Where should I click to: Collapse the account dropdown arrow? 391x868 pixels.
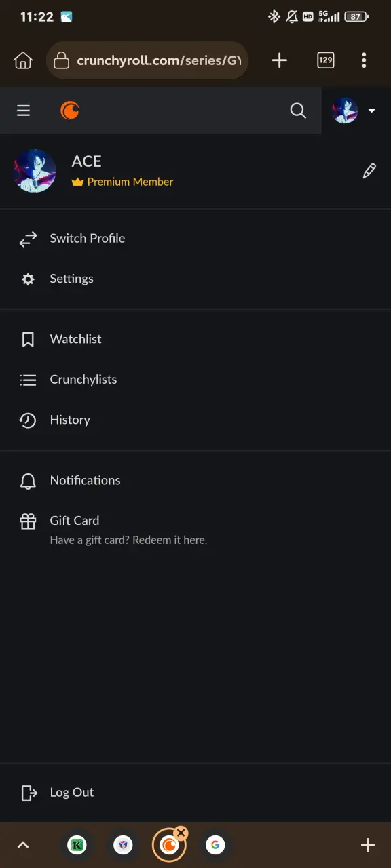coord(371,111)
